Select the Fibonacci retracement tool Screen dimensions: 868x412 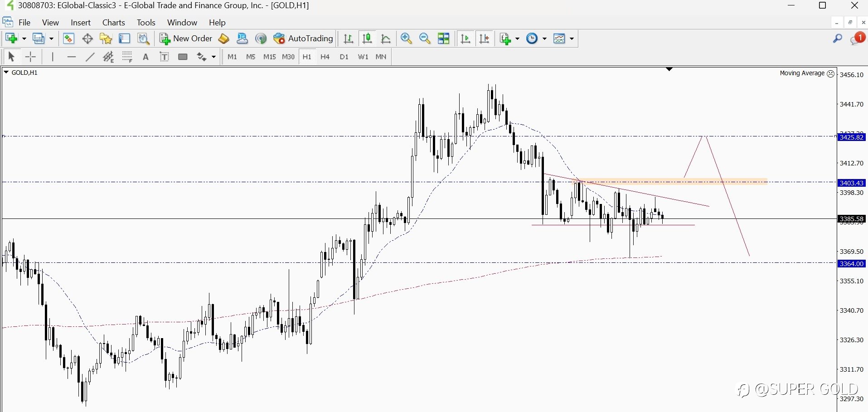pos(127,57)
